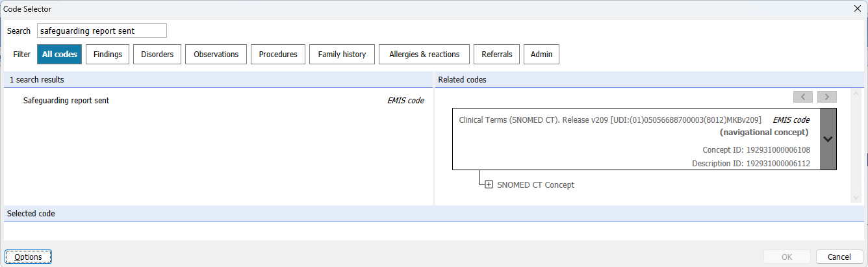868x267 pixels.
Task: Cancel the code selection
Action: (839, 257)
